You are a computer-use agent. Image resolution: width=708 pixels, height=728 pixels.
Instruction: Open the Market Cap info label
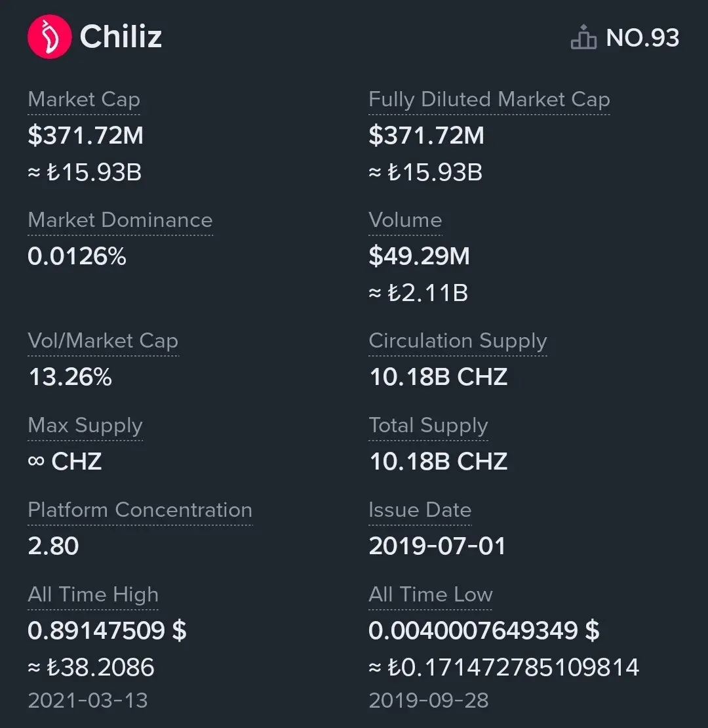(84, 100)
